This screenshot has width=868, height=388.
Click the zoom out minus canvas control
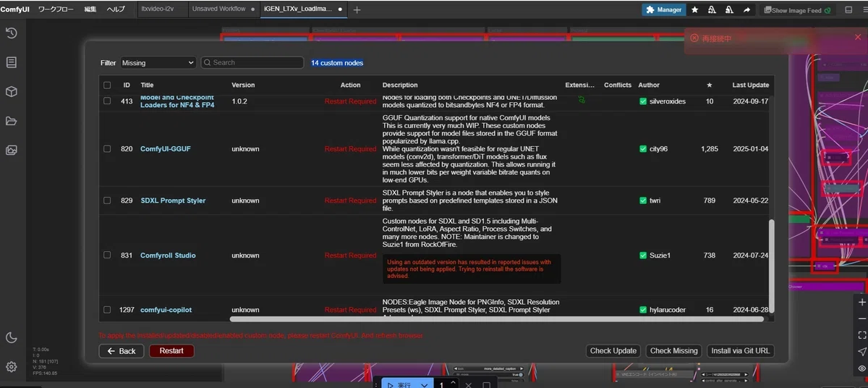[861, 319]
